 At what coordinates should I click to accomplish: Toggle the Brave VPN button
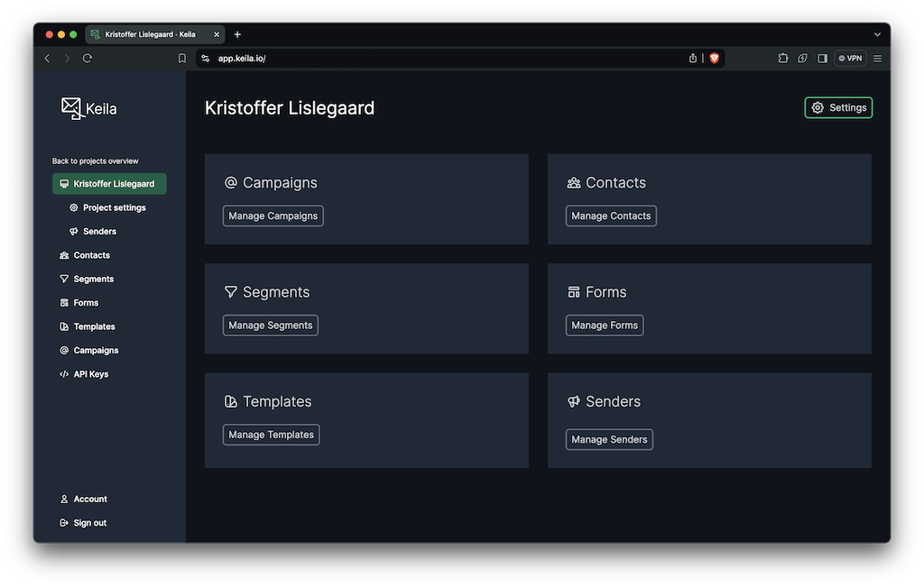(850, 58)
